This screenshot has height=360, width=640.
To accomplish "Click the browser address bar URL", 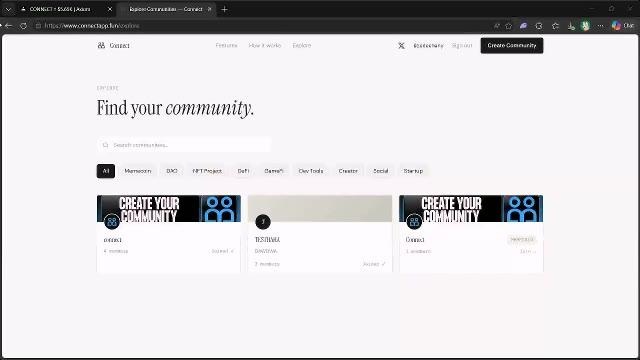I will tap(92, 26).
